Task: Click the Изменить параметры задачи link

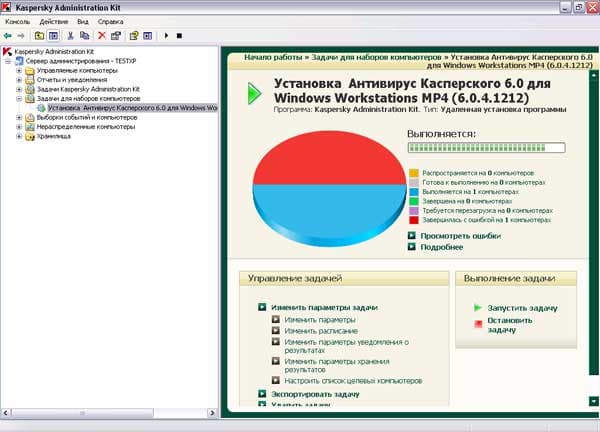Action: click(324, 307)
